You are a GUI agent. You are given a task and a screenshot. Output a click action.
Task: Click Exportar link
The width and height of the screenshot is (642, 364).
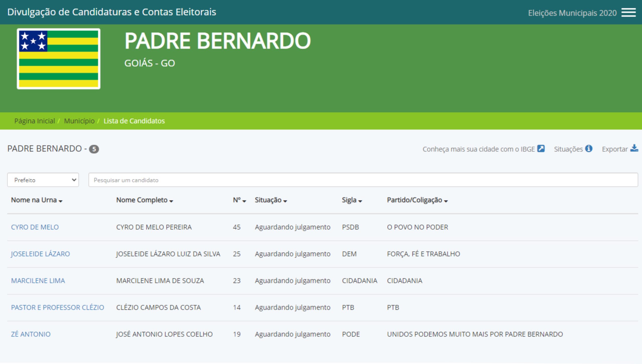tap(615, 149)
